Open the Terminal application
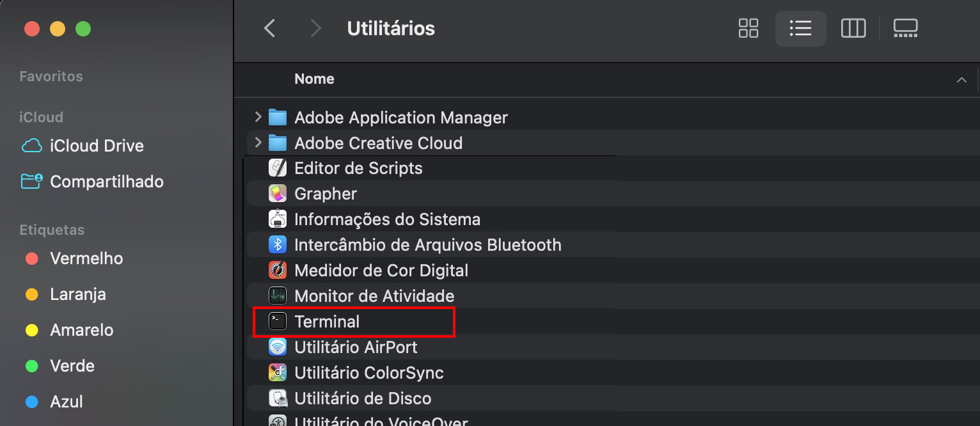This screenshot has width=980, height=426. [x=327, y=321]
